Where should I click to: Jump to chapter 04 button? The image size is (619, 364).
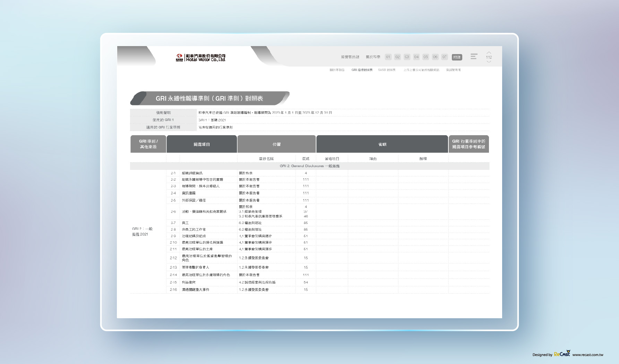point(416,57)
